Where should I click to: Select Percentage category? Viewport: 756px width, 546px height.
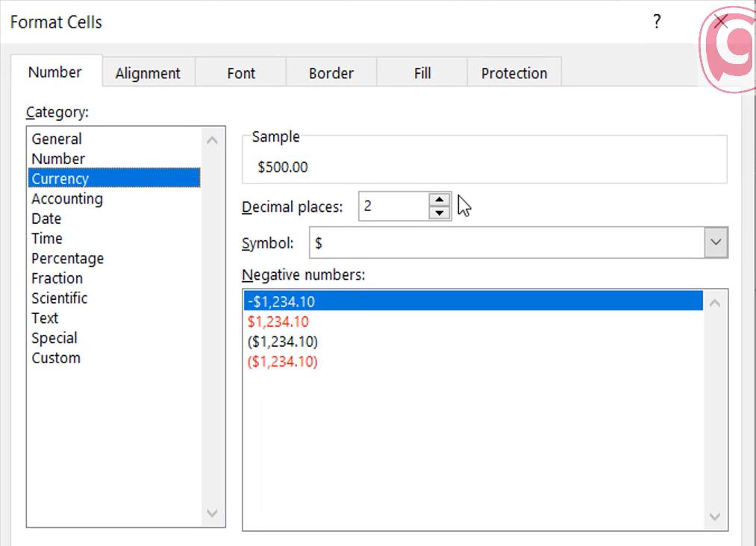pos(67,258)
